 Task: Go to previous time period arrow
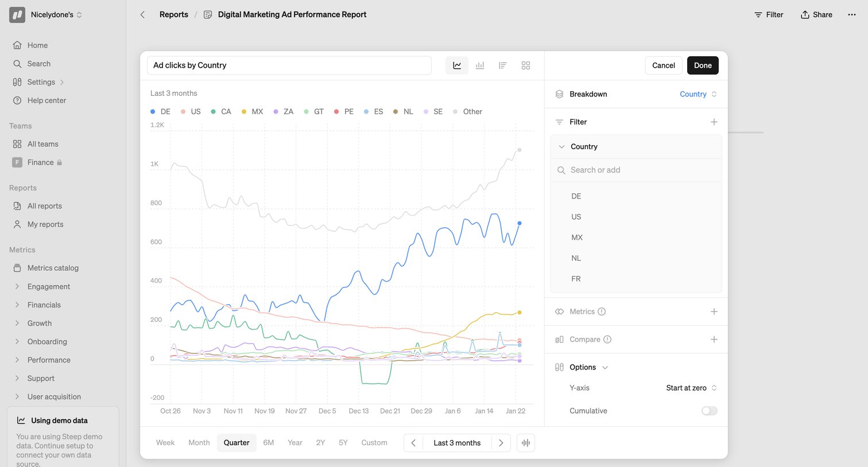tap(413, 443)
